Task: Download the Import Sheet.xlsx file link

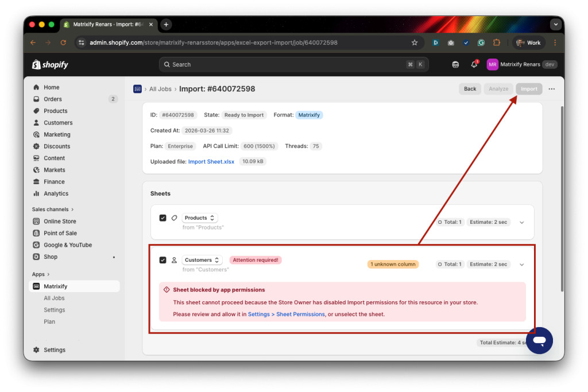Action: 211,161
